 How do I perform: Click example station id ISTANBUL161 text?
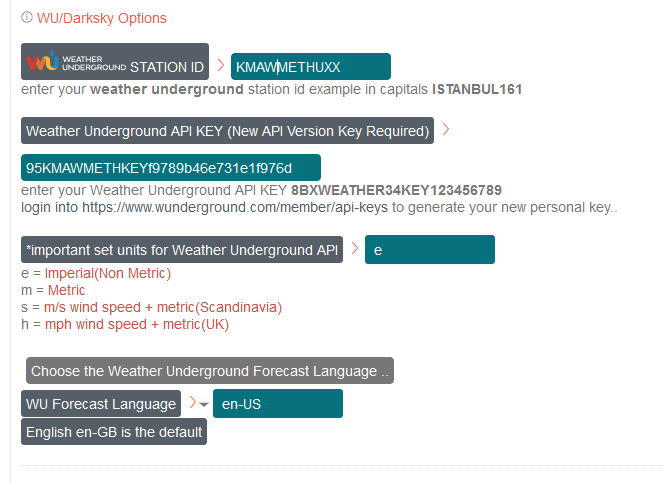pos(477,89)
